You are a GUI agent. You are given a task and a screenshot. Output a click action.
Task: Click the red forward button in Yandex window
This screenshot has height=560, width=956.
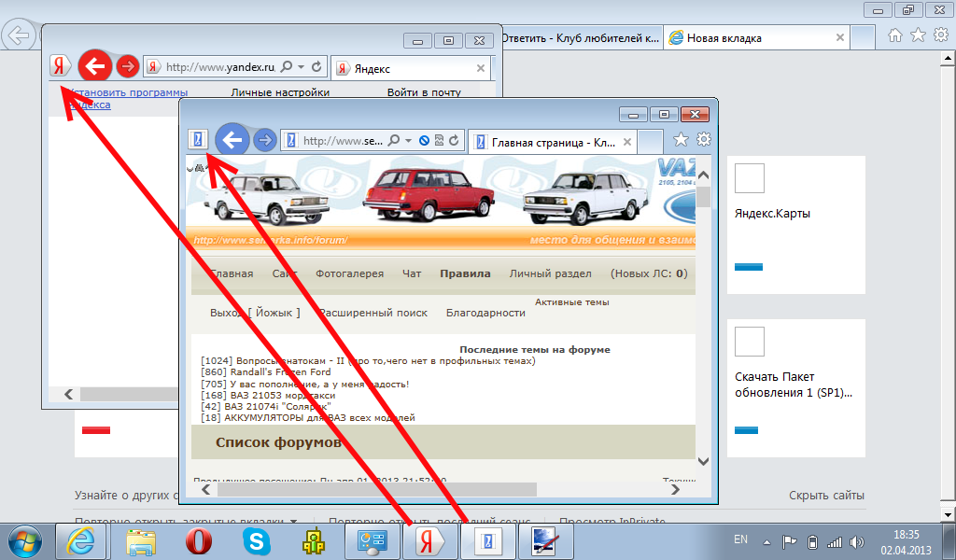[x=128, y=67]
